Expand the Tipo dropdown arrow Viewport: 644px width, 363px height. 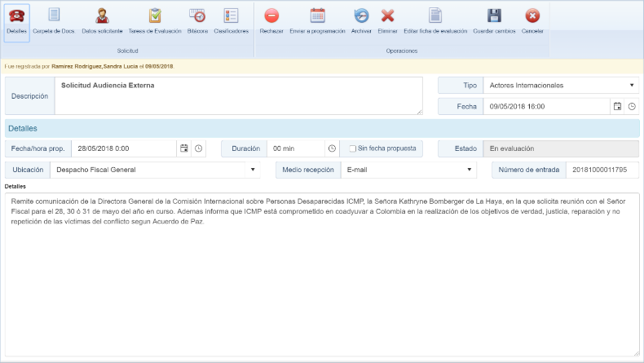[x=632, y=86]
